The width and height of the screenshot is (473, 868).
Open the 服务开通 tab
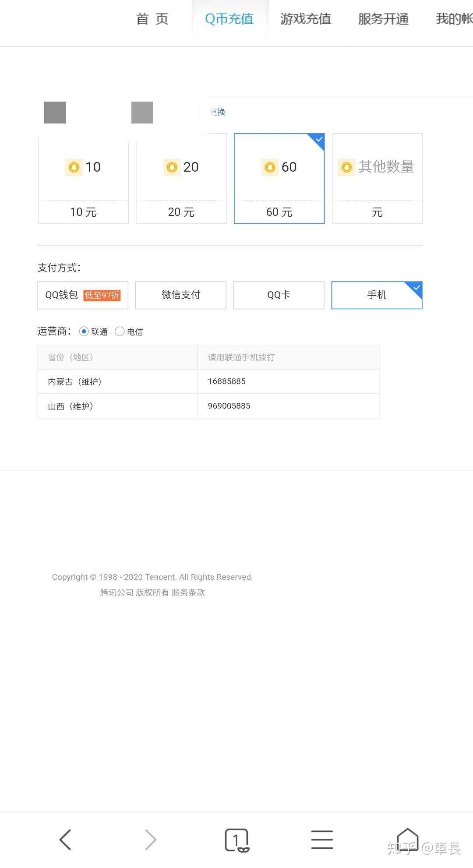coord(383,19)
